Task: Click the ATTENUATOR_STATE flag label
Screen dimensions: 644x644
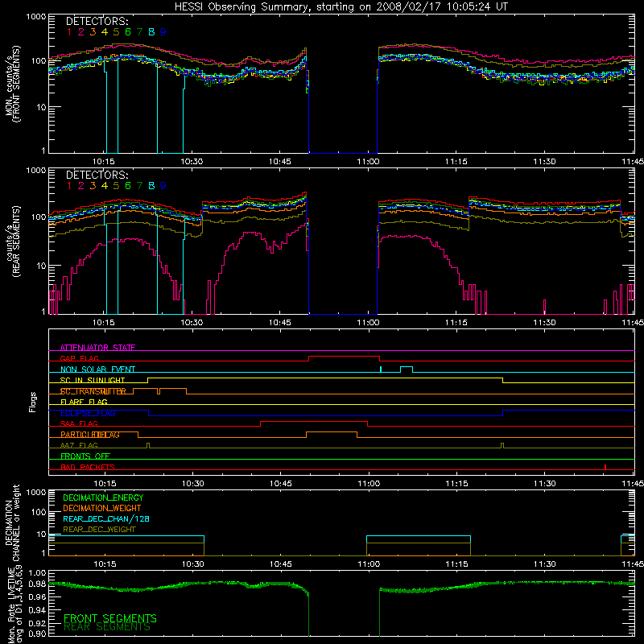Action: coord(97,348)
